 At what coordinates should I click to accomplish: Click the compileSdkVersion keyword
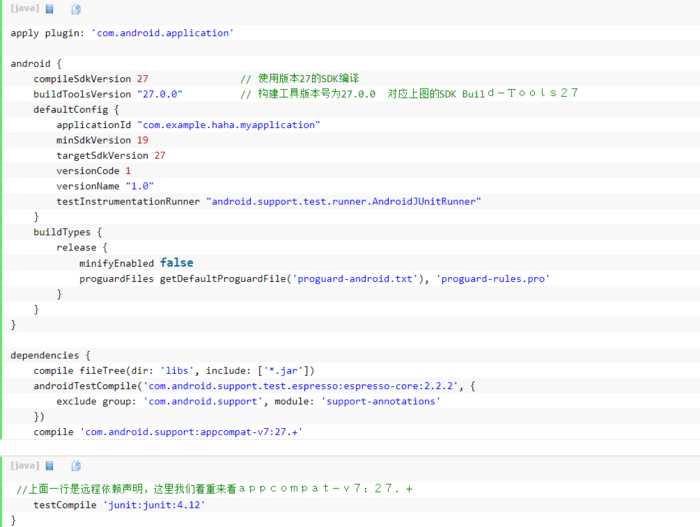point(82,79)
